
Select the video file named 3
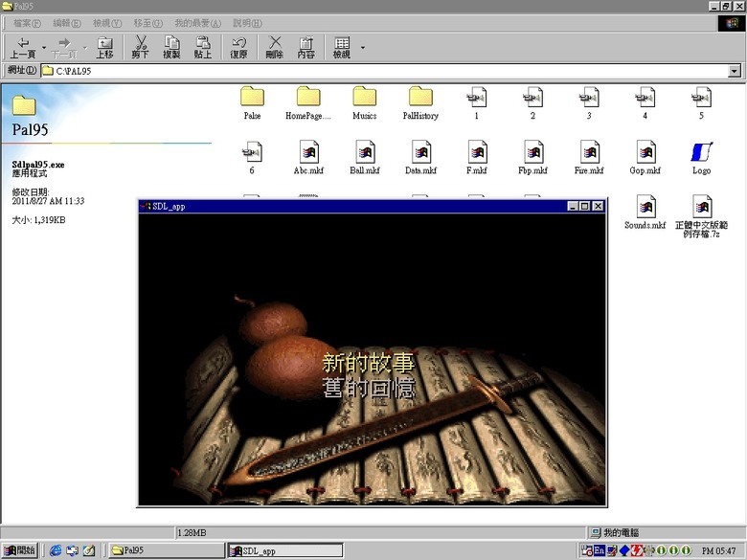(x=589, y=97)
